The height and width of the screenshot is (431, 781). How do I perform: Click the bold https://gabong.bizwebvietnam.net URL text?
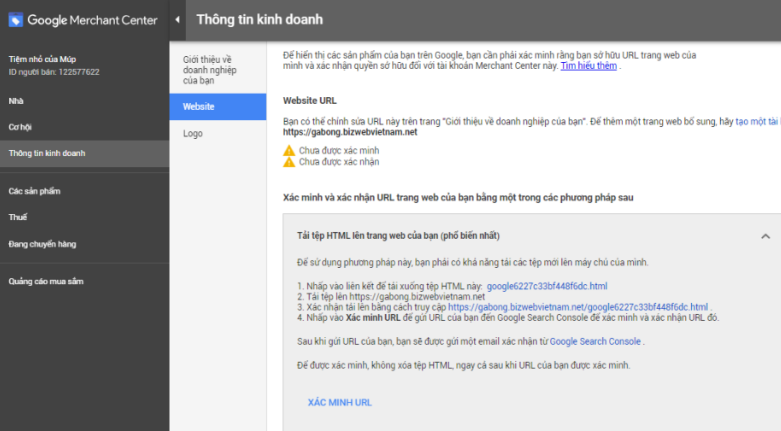350,132
